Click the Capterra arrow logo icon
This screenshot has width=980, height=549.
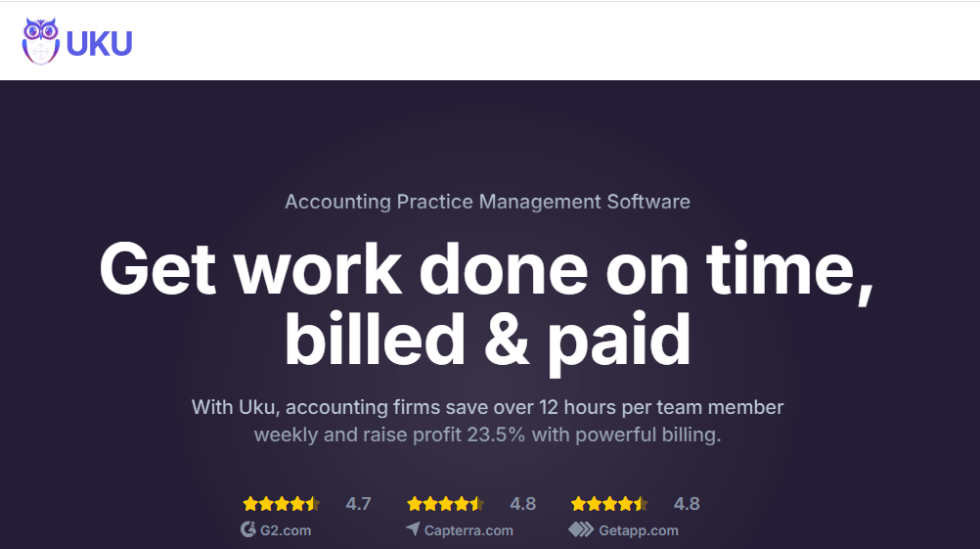[413, 529]
